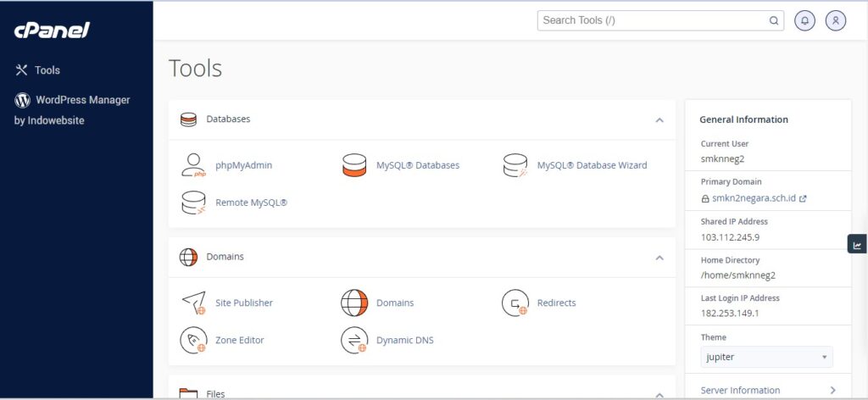Click the Domains section heading
Image resolution: width=868 pixels, height=400 pixels.
(225, 258)
